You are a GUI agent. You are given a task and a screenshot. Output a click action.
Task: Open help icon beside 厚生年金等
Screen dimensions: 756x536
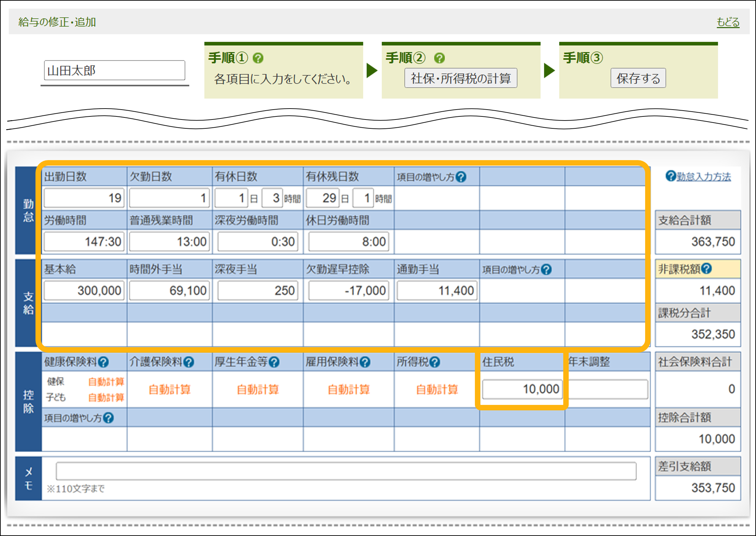[274, 362]
